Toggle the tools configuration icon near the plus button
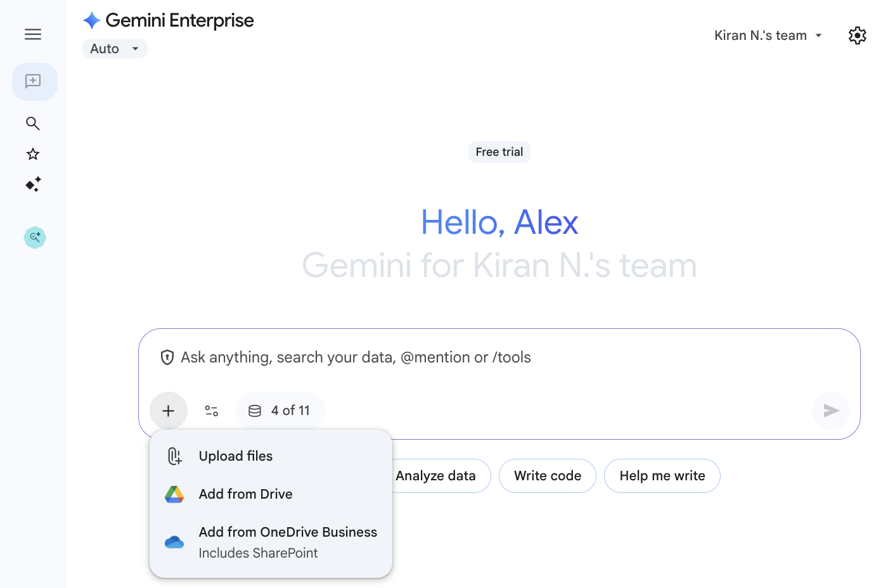 [x=212, y=411]
